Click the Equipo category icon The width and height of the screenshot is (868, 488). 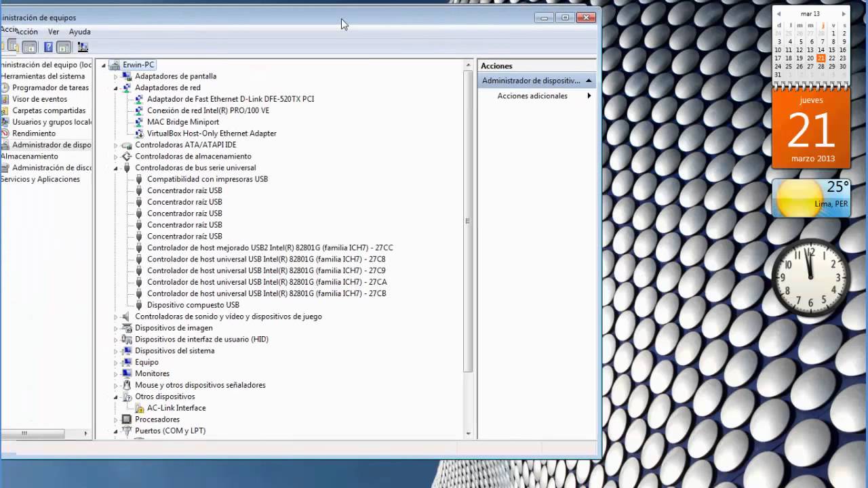coord(127,362)
